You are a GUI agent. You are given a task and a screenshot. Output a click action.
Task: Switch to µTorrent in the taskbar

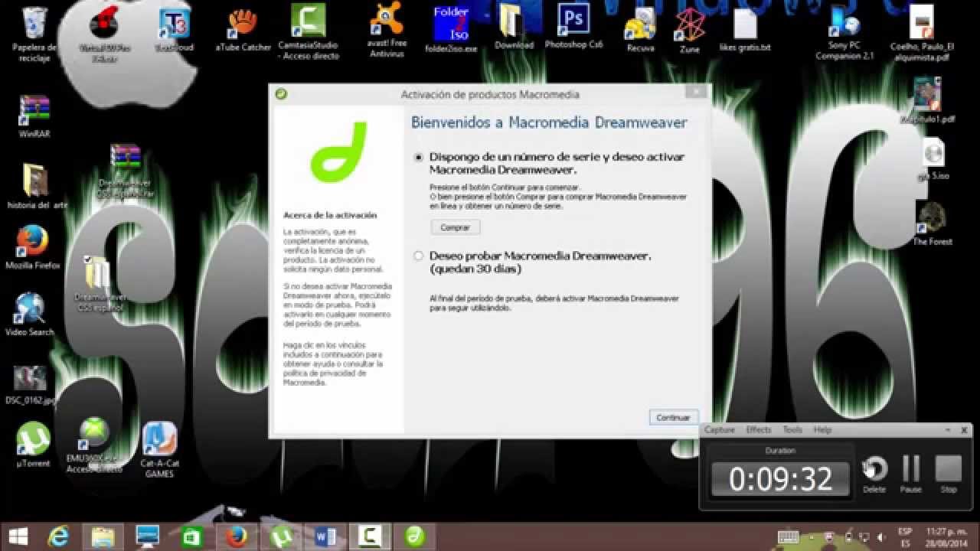(x=279, y=536)
